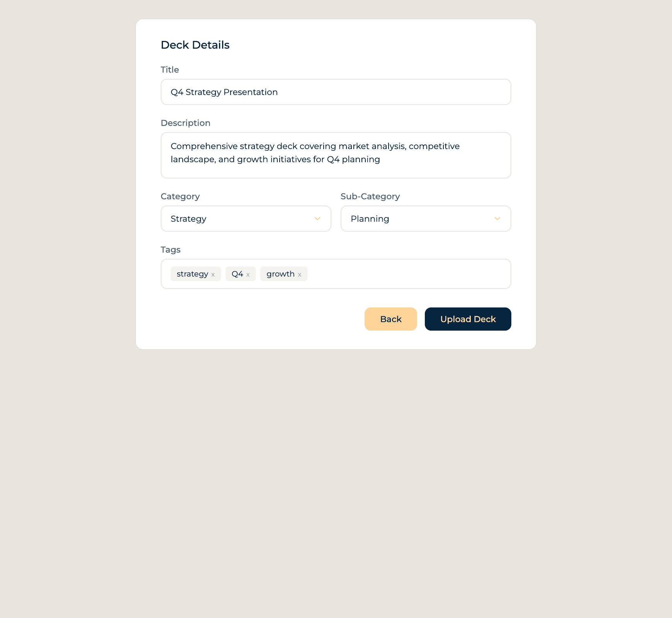Click the chevron arrow in Category field
672x618 pixels.
pos(317,219)
